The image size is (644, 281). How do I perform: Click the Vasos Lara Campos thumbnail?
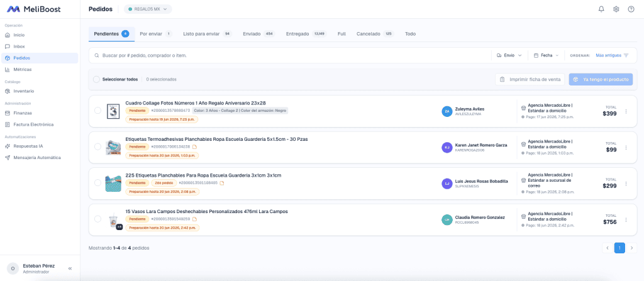point(114,221)
